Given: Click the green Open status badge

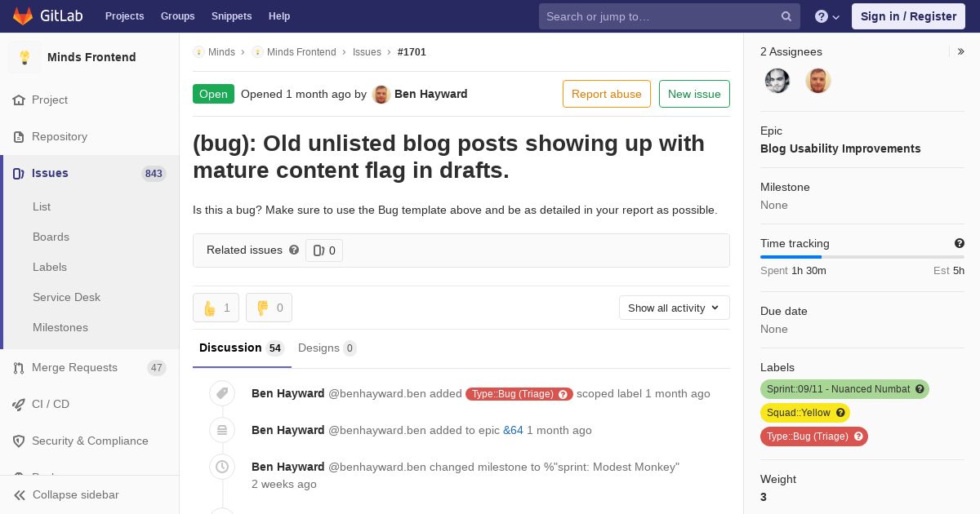Looking at the screenshot, I should 213,94.
